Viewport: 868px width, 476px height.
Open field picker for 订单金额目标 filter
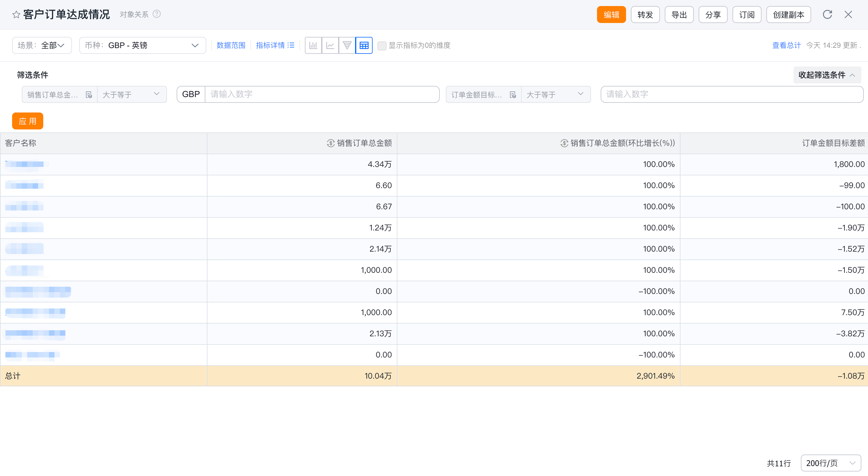(x=513, y=95)
